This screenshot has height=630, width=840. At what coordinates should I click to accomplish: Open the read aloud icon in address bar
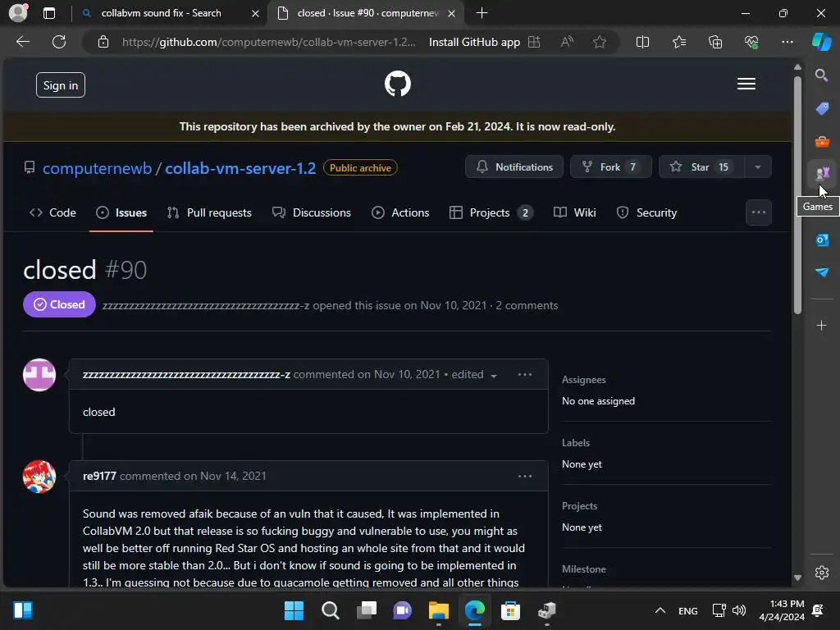567,42
